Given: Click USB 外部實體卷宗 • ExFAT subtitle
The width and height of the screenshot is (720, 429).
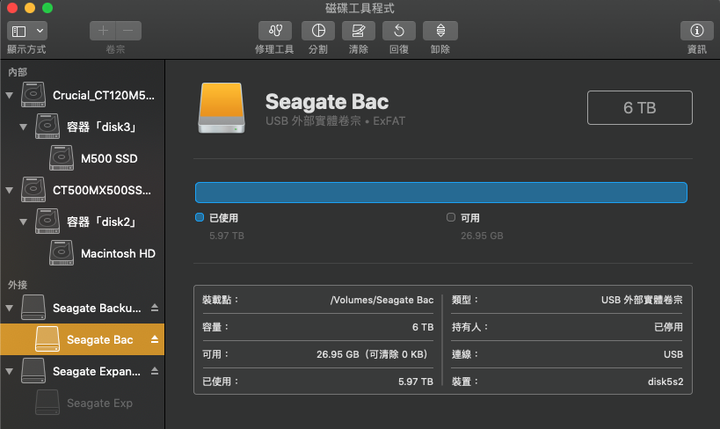Looking at the screenshot, I should (335, 121).
